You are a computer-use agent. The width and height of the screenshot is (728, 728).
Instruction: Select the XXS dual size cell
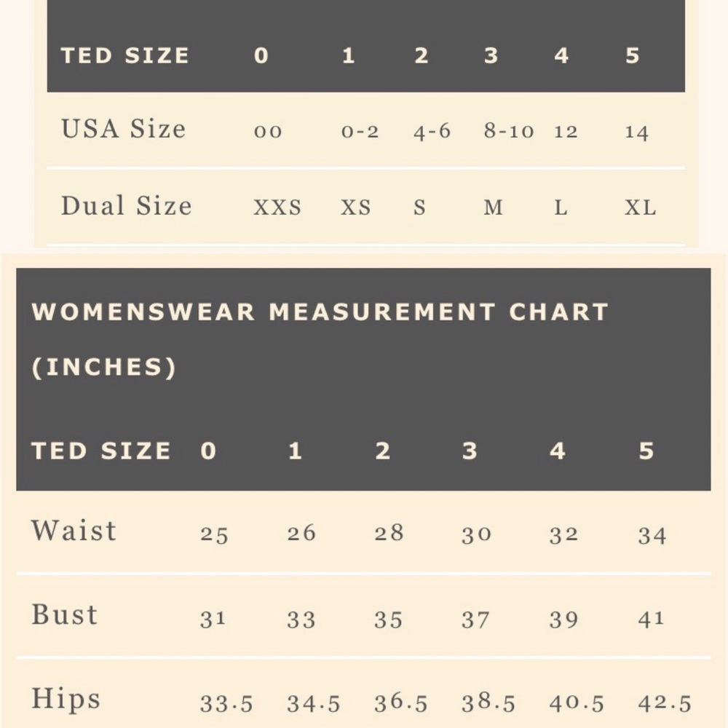click(x=277, y=207)
